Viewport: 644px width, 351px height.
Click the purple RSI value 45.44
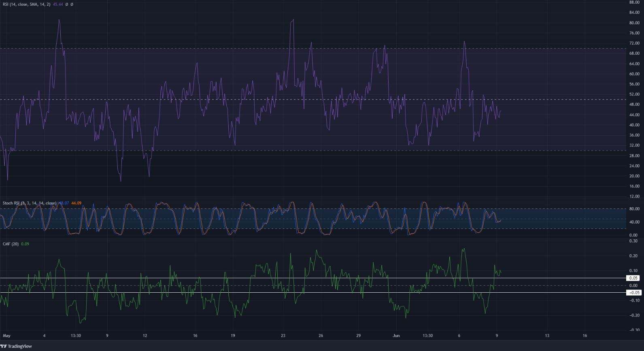(58, 4)
